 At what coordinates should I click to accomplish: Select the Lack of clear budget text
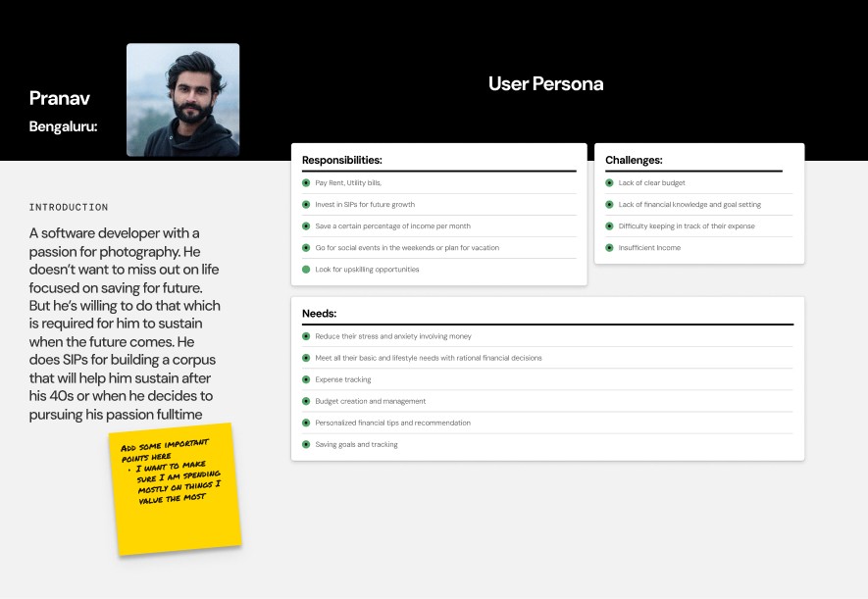point(651,183)
